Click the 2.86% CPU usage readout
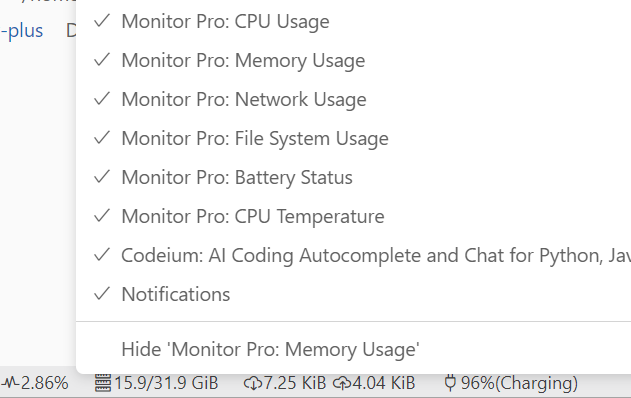Viewport: 631px width, 398px height. [x=44, y=383]
